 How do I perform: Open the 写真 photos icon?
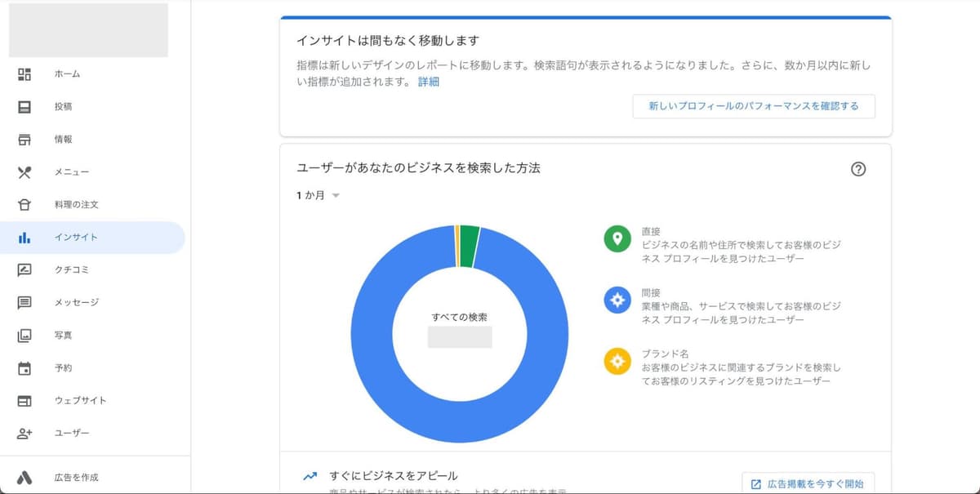point(24,336)
